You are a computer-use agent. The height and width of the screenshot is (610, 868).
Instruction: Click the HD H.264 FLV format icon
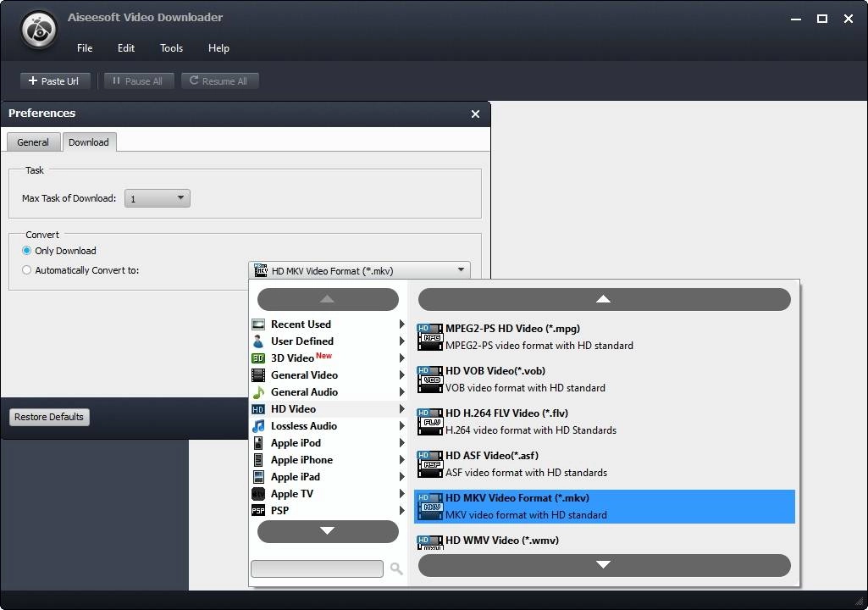pyautogui.click(x=429, y=422)
